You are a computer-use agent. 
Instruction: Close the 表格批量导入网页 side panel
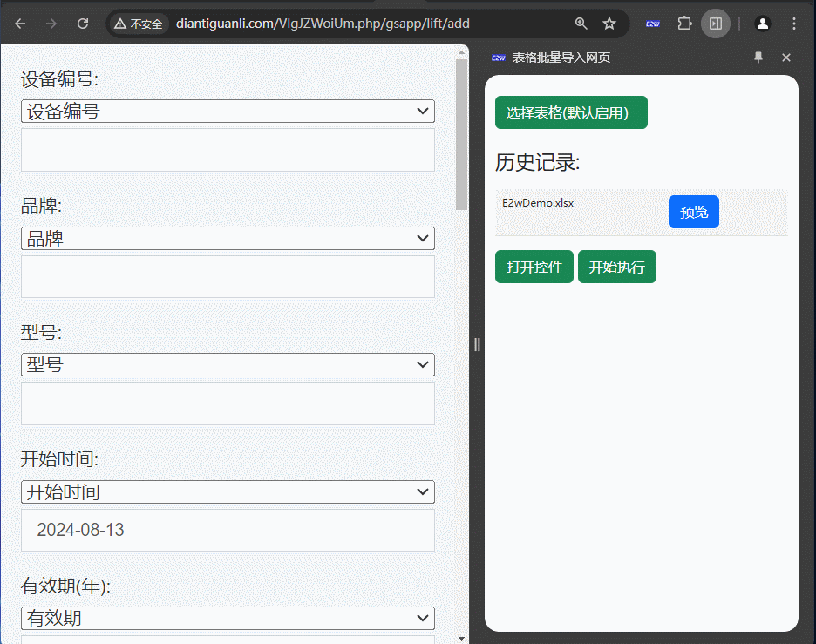coord(785,58)
